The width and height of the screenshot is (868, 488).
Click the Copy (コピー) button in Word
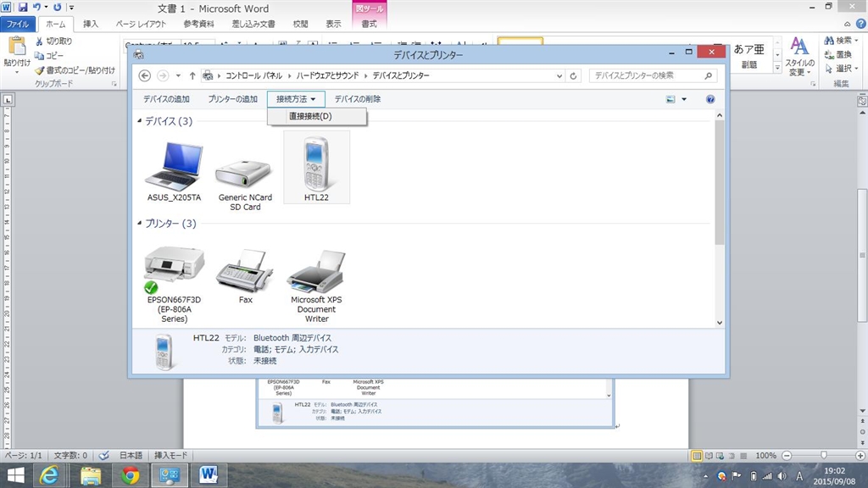tap(48, 55)
